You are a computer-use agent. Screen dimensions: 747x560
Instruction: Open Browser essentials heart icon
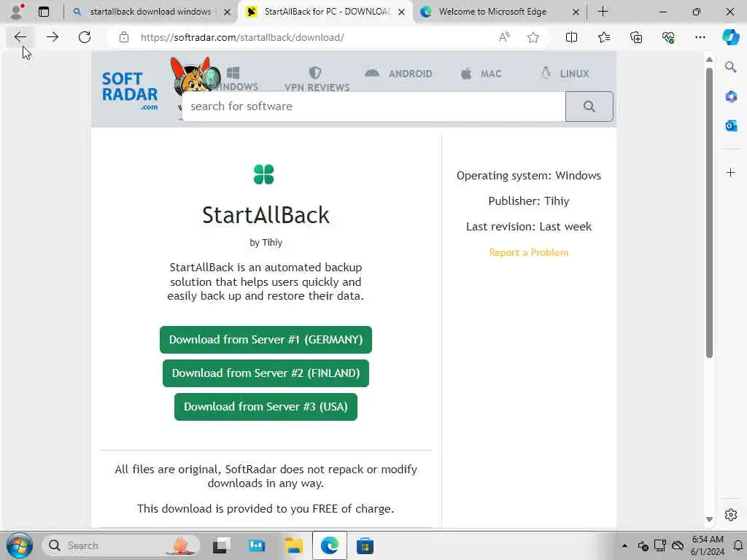pyautogui.click(x=668, y=37)
